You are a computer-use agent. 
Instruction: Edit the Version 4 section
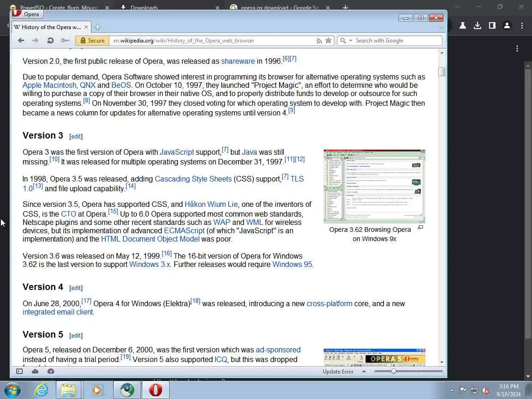point(76,288)
